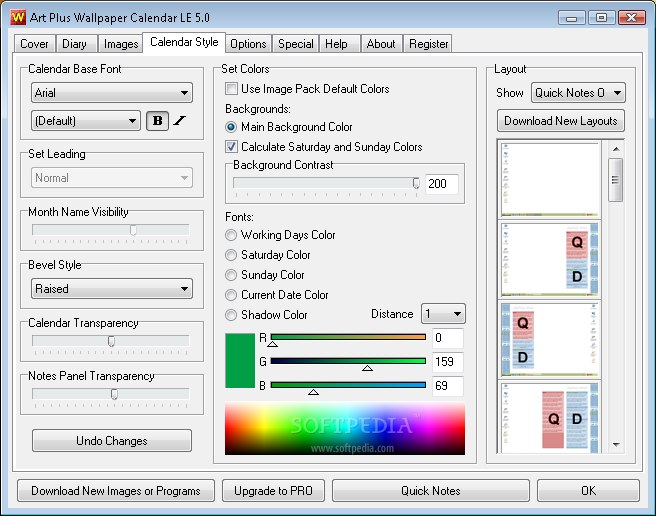Open the Arial font dropdown

(112, 93)
